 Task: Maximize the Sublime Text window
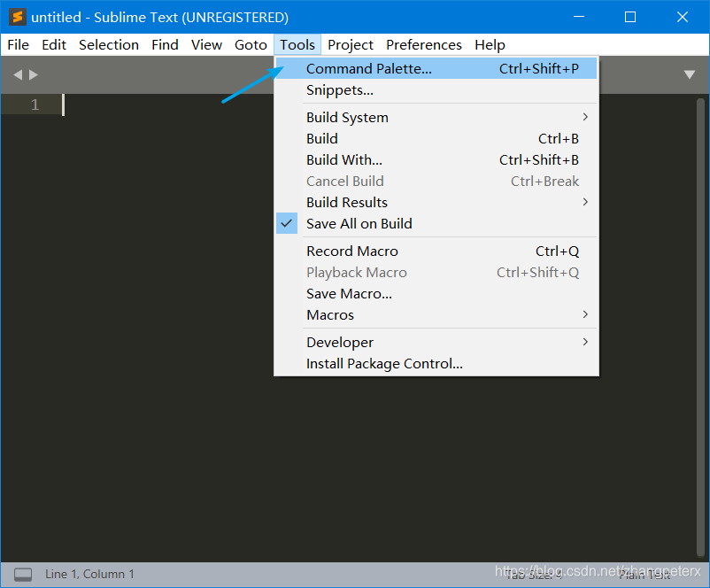click(630, 17)
